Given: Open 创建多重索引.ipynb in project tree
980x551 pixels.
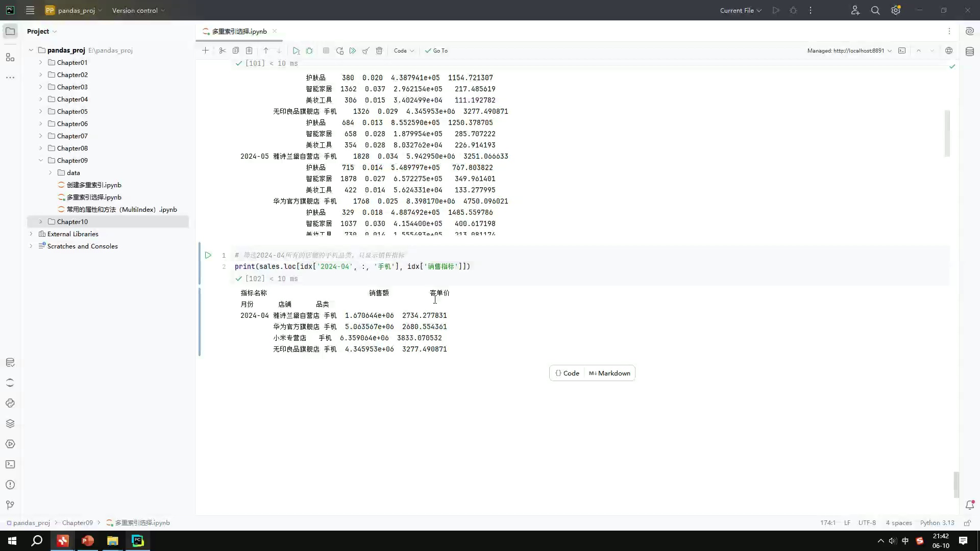Looking at the screenshot, I should tap(94, 185).
